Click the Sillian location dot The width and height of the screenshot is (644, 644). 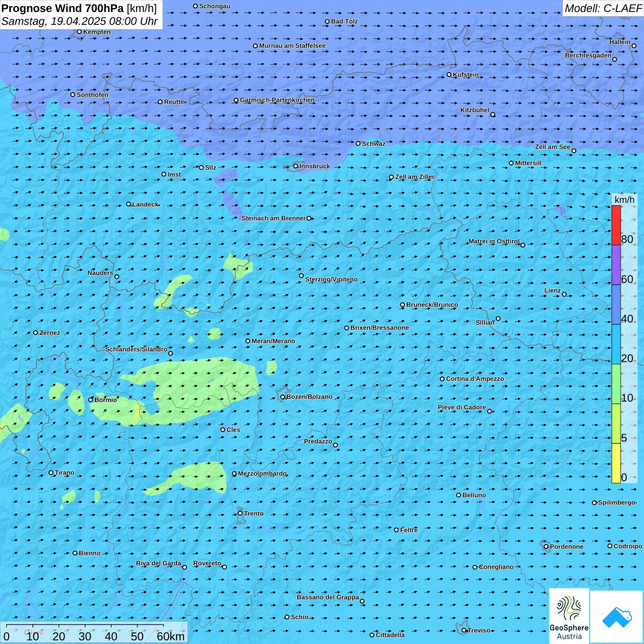click(x=498, y=318)
